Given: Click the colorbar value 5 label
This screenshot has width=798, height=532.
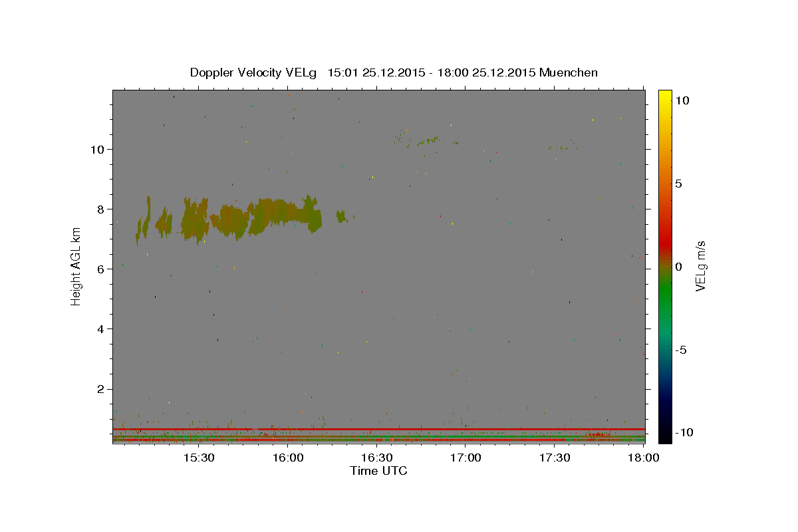Looking at the screenshot, I should coord(678,184).
